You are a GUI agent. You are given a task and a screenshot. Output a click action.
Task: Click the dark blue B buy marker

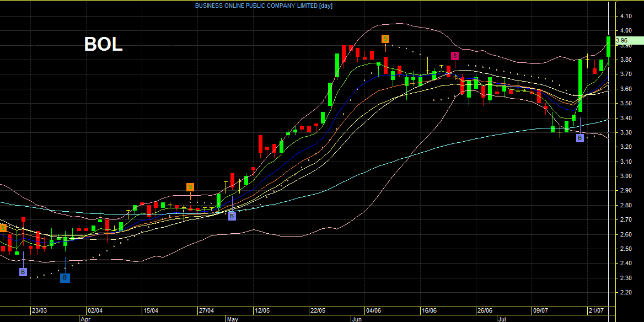[x=65, y=278]
